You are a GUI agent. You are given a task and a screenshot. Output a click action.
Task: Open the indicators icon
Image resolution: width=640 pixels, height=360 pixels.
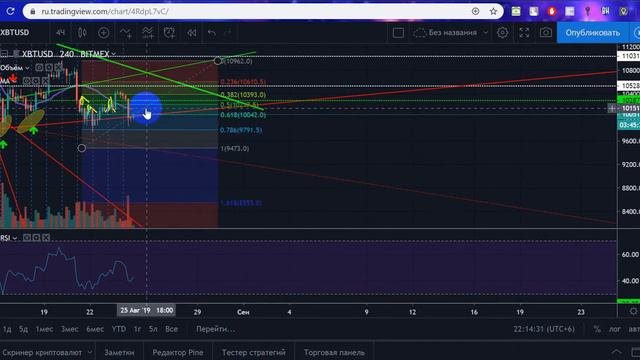click(126, 33)
